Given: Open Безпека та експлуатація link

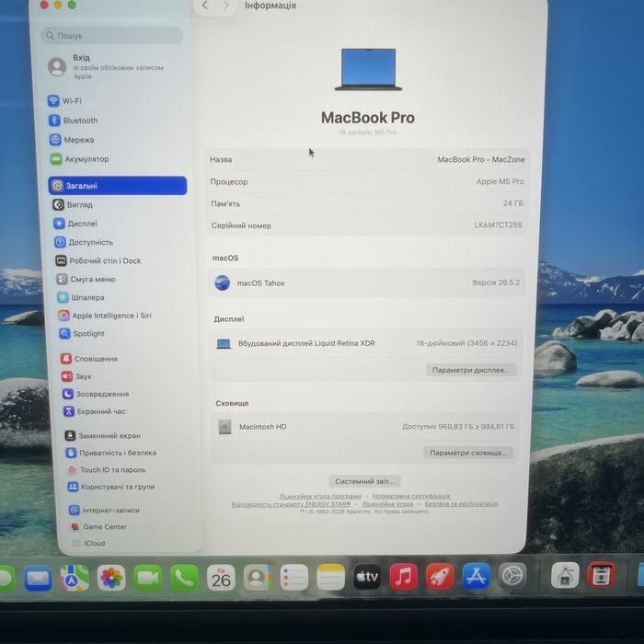Looking at the screenshot, I should tap(461, 503).
